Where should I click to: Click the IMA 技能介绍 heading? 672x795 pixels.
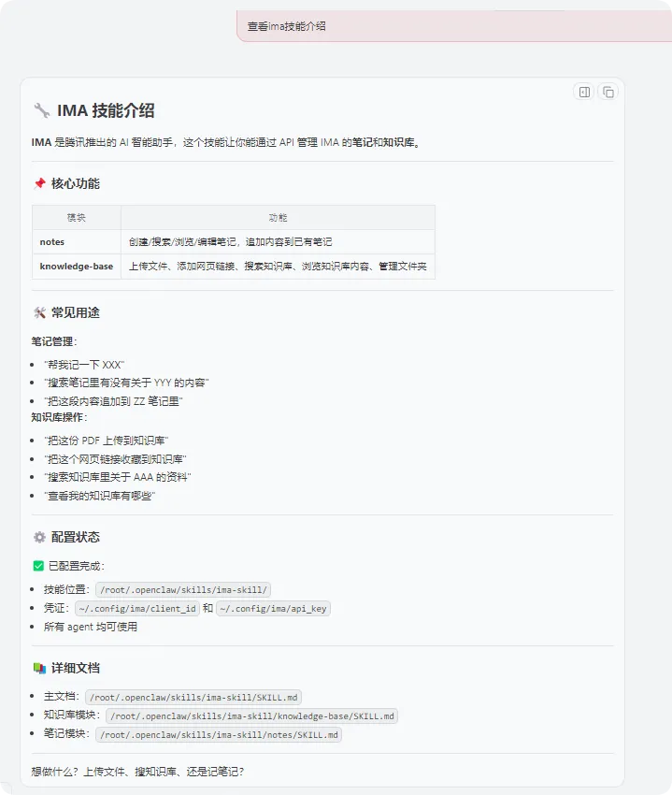[106, 110]
